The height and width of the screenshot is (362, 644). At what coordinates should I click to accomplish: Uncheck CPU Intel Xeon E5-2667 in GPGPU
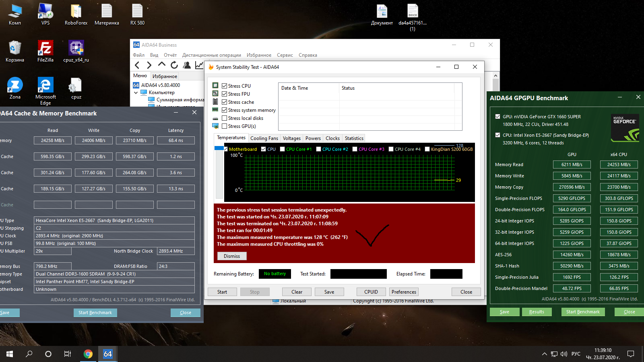(498, 135)
